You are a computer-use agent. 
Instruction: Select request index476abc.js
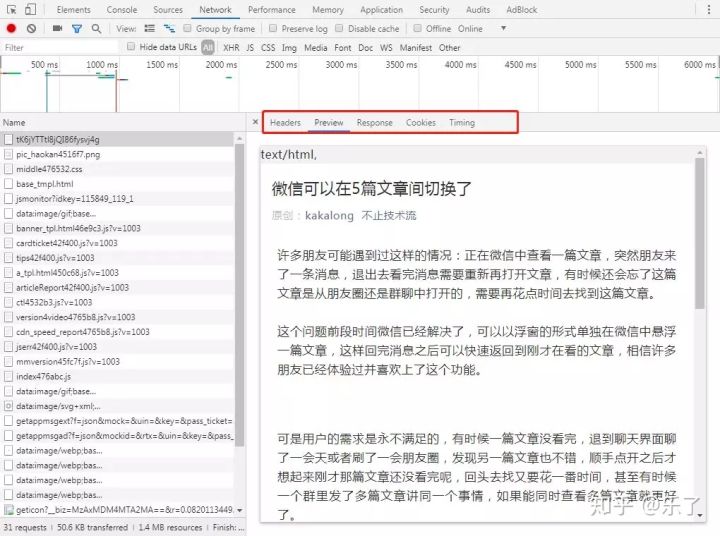point(117,376)
